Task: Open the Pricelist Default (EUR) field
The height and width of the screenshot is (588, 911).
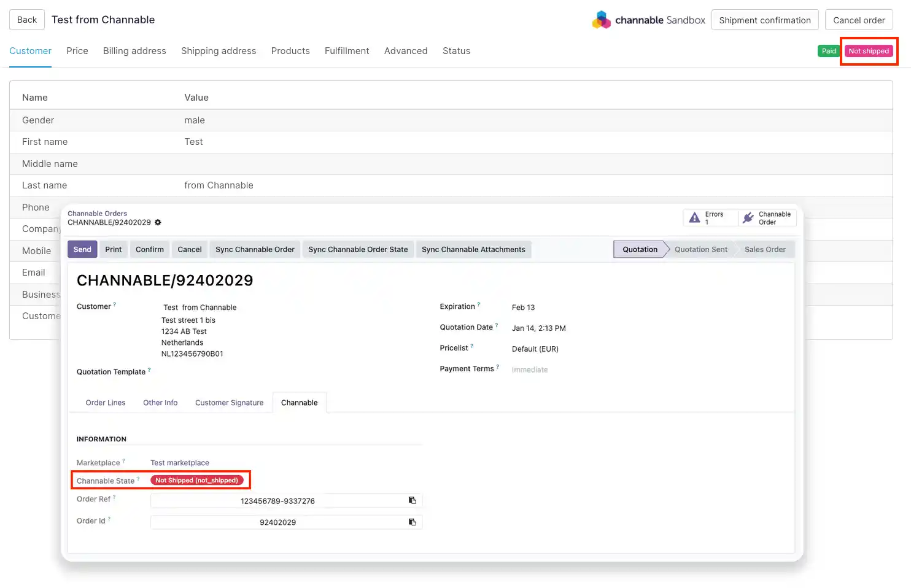Action: coord(535,349)
